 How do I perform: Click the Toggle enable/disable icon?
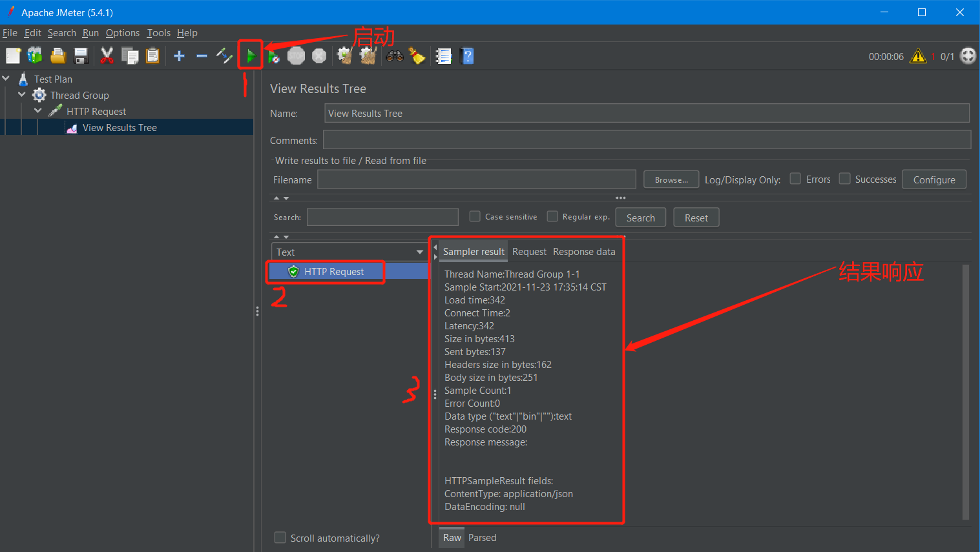coord(224,56)
